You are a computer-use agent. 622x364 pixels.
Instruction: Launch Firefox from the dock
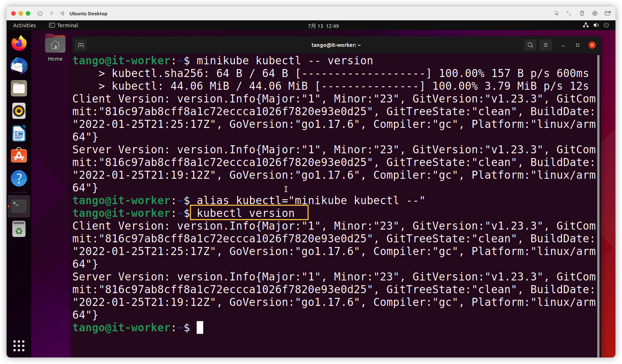(19, 43)
